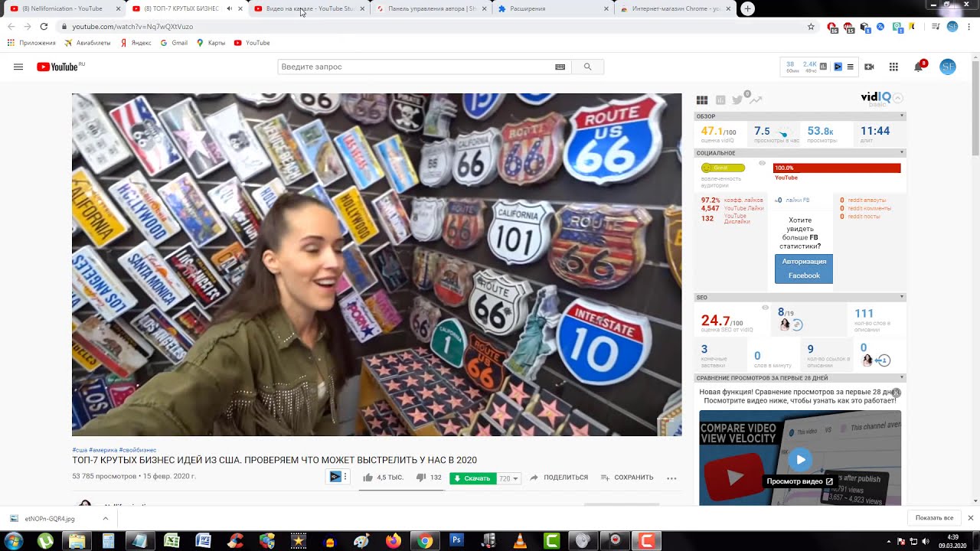Open the YouTube apps grid icon
The image size is (980, 551).
coord(893,67)
